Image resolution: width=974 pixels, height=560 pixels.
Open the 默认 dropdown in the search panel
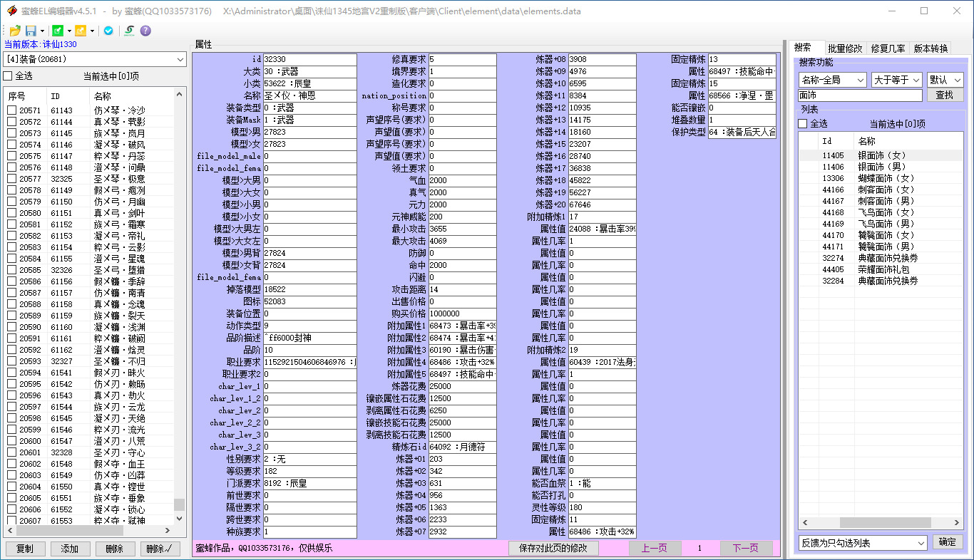(x=945, y=80)
